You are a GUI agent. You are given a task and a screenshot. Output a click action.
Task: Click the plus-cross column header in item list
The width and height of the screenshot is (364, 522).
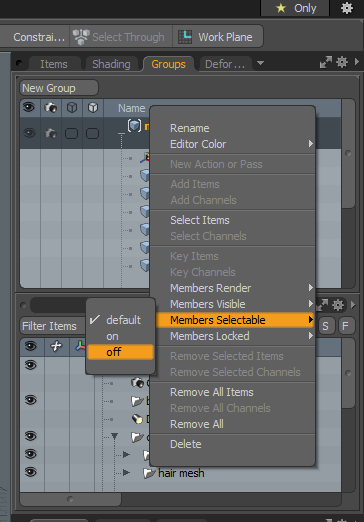(56, 346)
